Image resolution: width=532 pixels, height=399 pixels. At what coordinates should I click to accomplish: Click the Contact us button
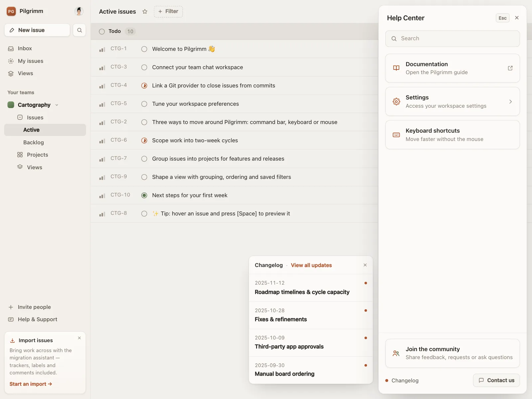point(496,380)
